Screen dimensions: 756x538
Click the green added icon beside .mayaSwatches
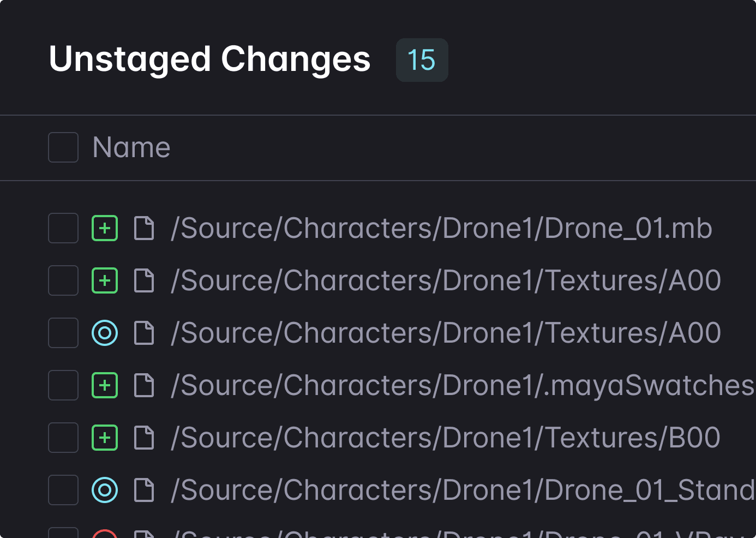click(x=105, y=385)
